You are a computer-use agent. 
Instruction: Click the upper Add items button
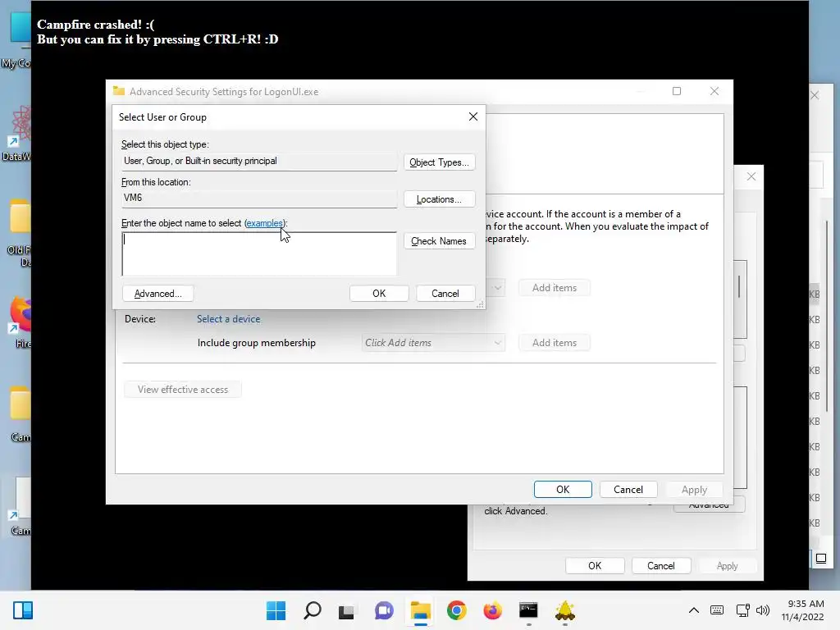click(555, 288)
